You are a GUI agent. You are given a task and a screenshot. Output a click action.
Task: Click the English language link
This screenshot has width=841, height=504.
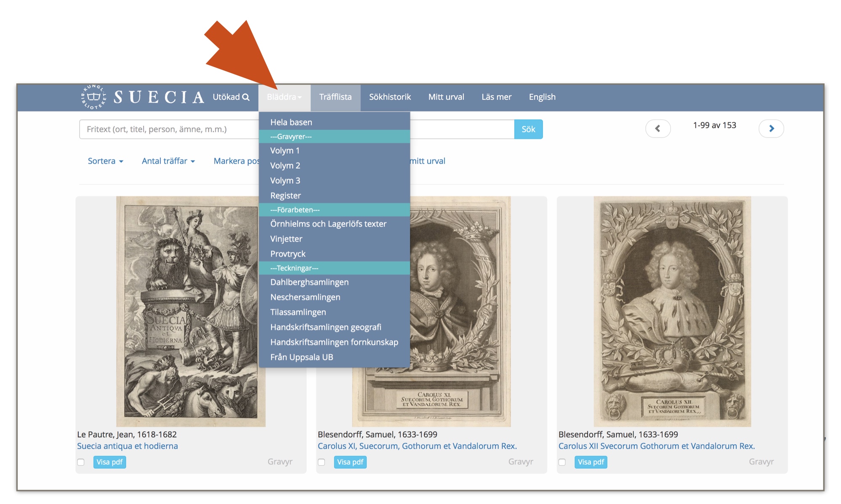coord(541,97)
